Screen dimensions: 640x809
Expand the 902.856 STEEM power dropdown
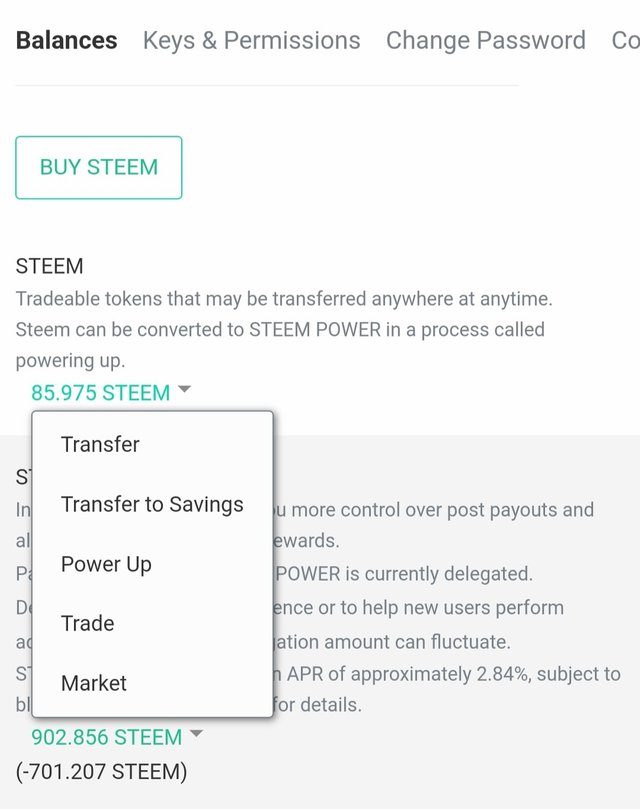point(107,737)
